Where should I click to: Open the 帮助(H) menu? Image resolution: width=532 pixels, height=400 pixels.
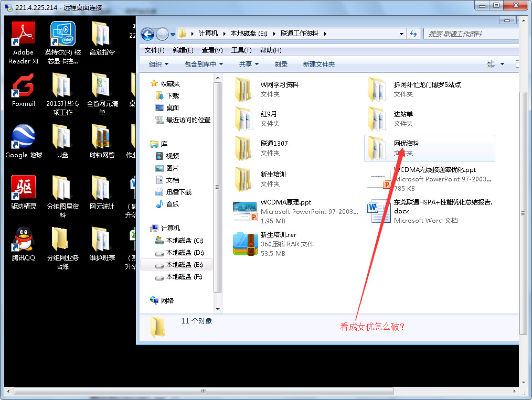point(270,50)
